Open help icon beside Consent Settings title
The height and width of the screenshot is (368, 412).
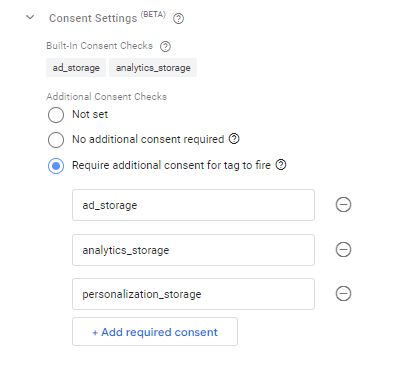pyautogui.click(x=178, y=19)
